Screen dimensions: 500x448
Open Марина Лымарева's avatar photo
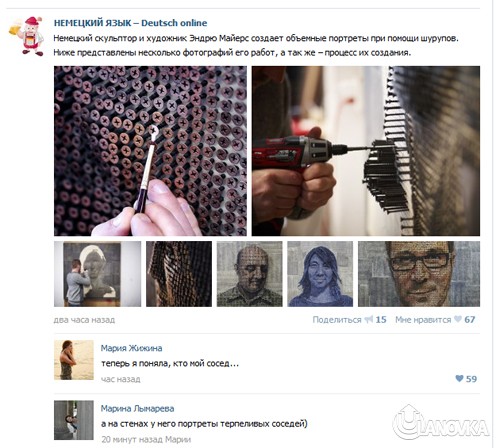74,420
